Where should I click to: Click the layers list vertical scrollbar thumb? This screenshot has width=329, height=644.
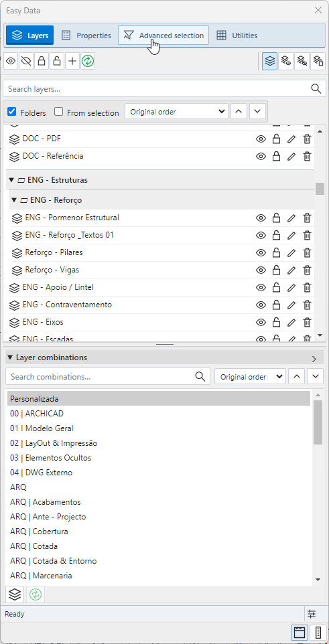(x=320, y=189)
